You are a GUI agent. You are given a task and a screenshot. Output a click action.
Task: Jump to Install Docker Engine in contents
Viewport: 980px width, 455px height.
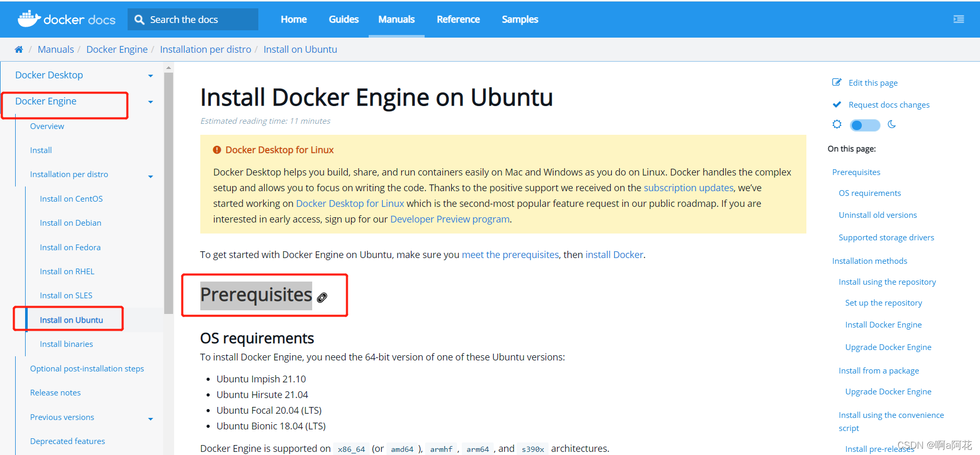(883, 325)
